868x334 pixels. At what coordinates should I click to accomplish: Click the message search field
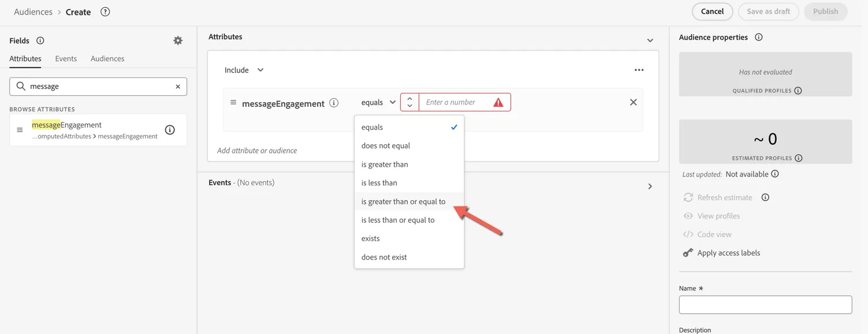98,87
